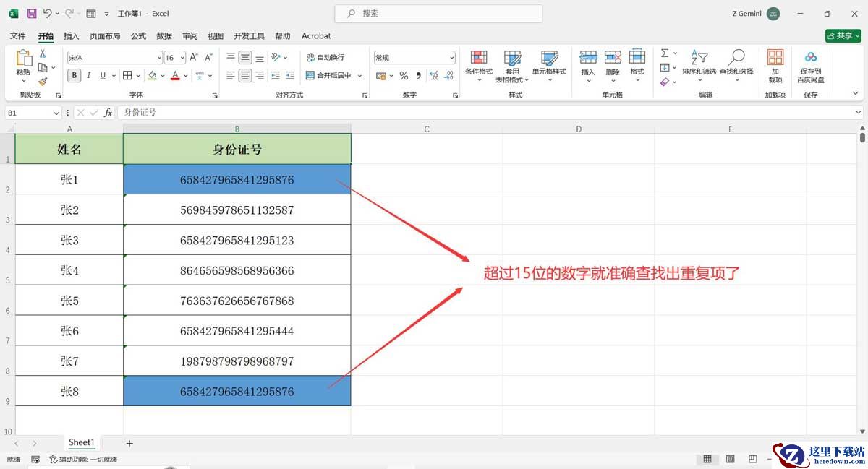Viewport: 868px width, 469px height.
Task: Click the Decrease Indent icon
Action: [x=276, y=75]
